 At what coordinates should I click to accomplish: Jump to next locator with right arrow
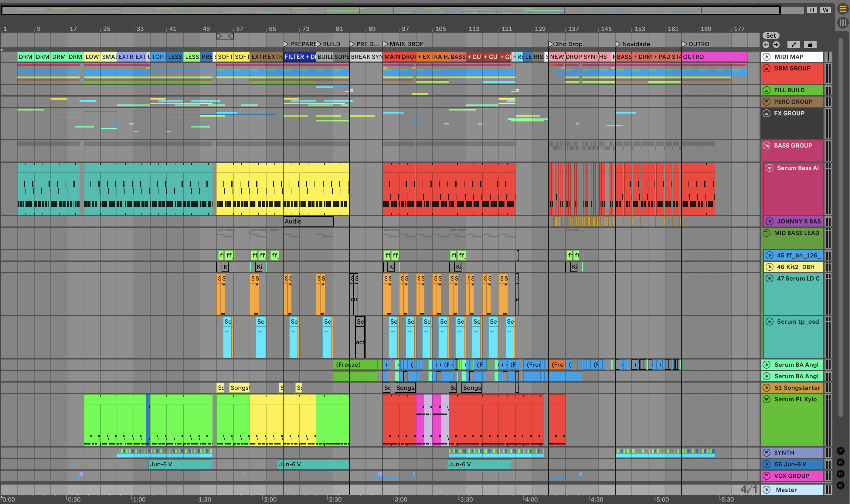point(776,45)
